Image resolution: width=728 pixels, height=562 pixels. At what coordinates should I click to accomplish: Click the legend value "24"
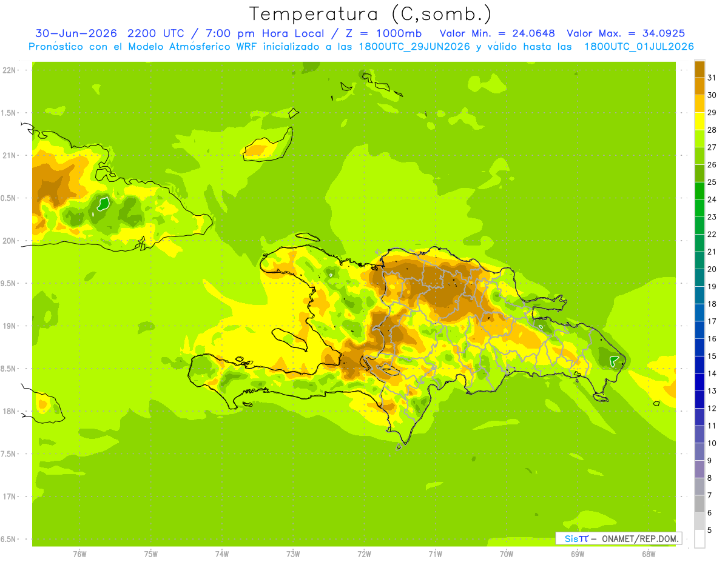(x=712, y=199)
